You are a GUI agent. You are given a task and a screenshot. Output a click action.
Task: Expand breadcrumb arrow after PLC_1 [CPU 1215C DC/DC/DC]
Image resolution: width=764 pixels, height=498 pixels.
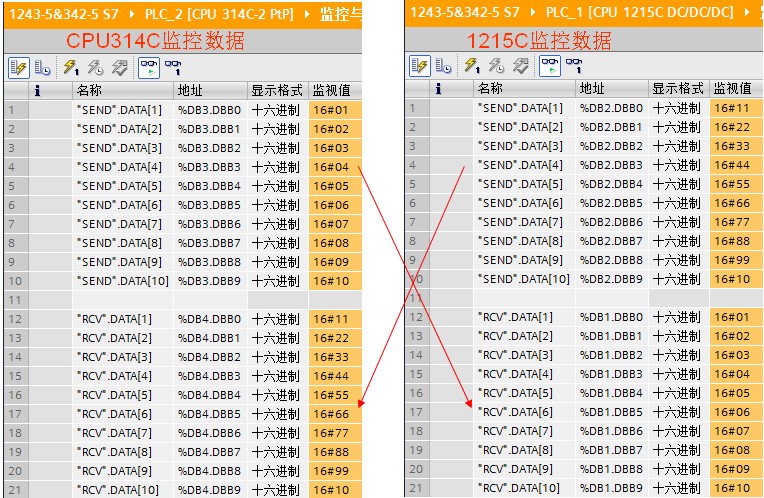[x=747, y=12]
